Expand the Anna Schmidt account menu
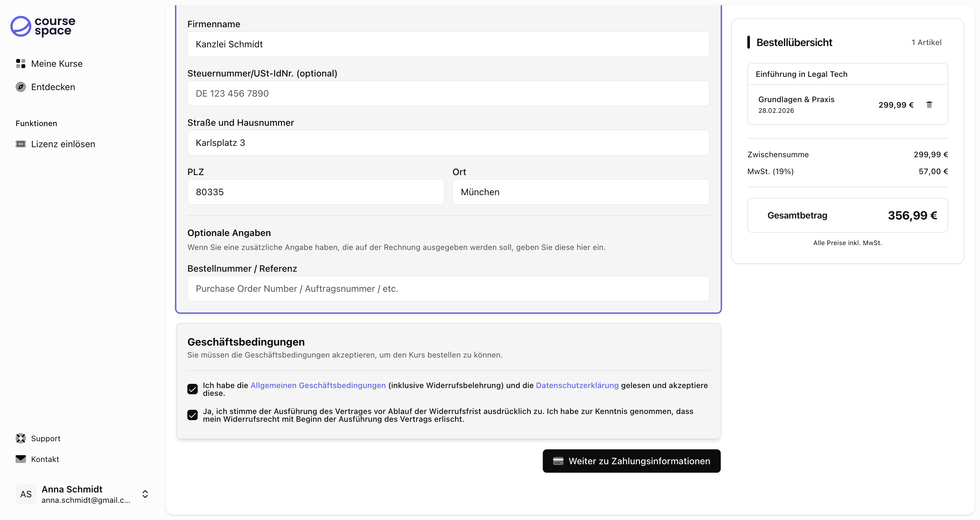 (x=145, y=494)
